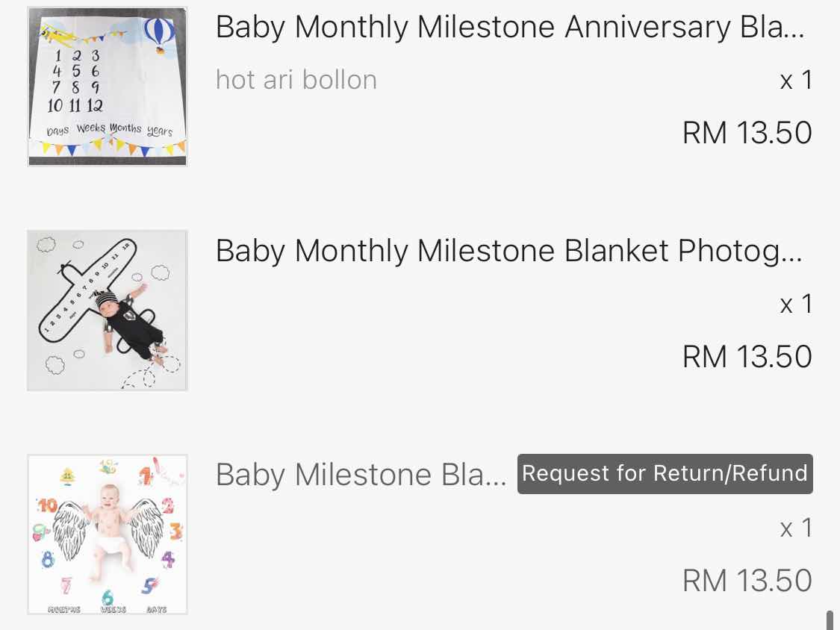Tap the second item's RM 13.50 price
The width and height of the screenshot is (840, 630).
coord(747,356)
